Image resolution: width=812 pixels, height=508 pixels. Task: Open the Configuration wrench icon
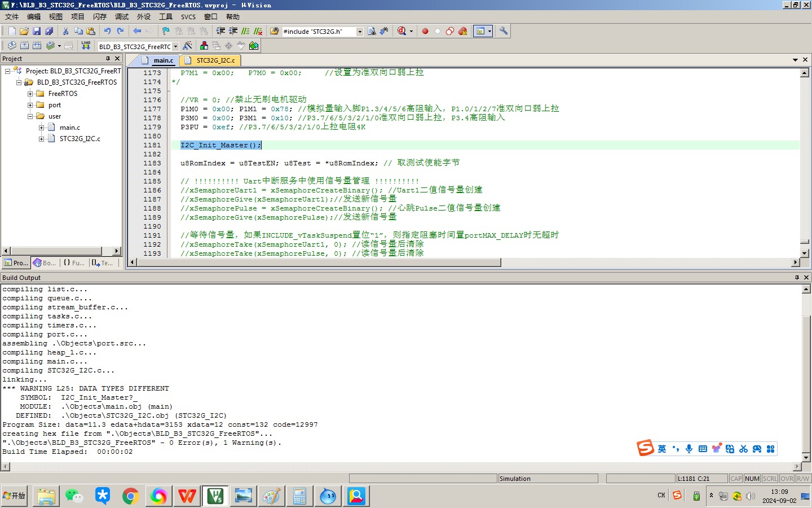click(504, 32)
